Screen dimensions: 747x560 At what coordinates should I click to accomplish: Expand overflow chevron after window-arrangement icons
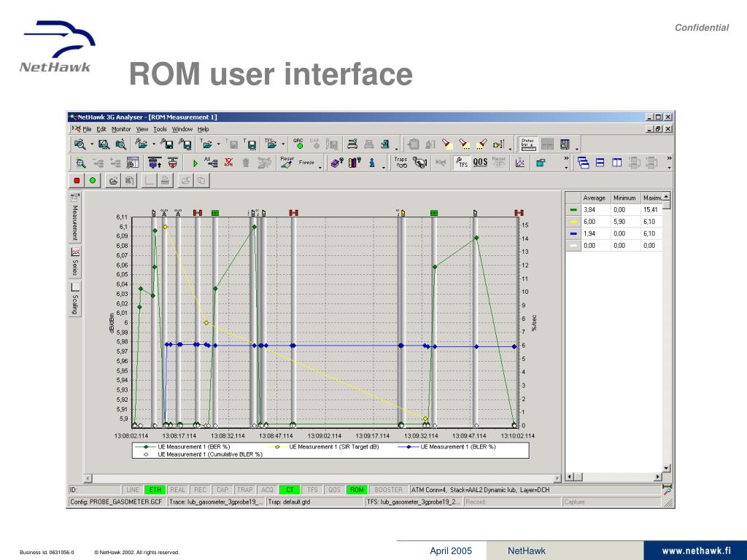pyautogui.click(x=670, y=158)
